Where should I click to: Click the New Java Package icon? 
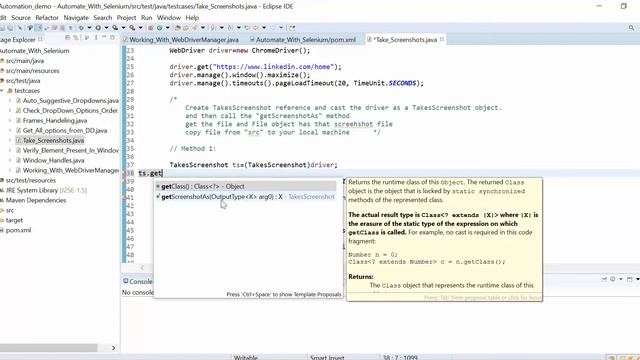click(151, 28)
